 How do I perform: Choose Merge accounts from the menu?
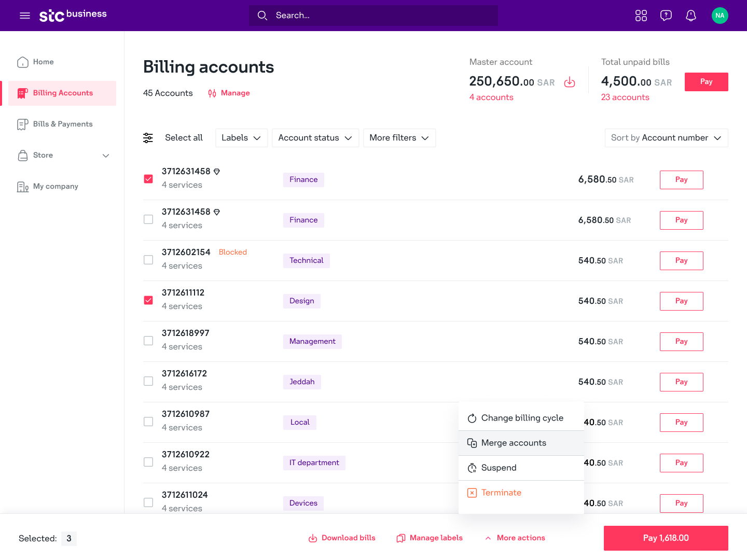coord(514,443)
